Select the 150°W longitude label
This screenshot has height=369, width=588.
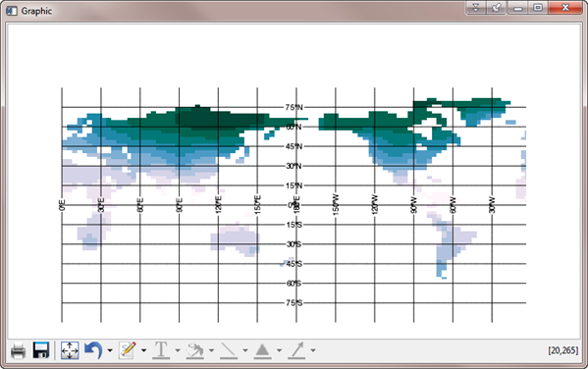[x=336, y=205]
